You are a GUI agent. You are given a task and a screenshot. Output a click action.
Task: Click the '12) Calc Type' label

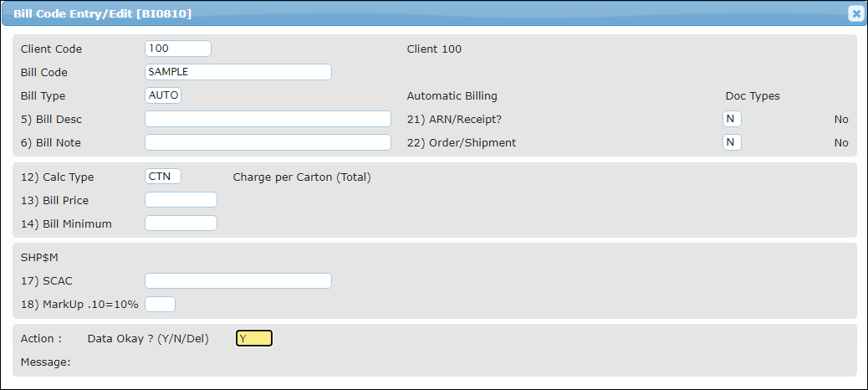click(x=57, y=177)
